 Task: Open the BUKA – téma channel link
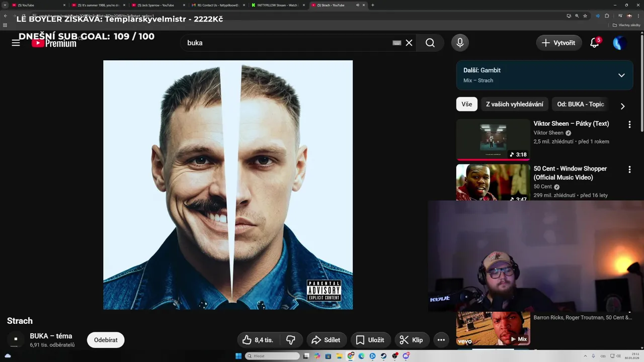coord(51,336)
